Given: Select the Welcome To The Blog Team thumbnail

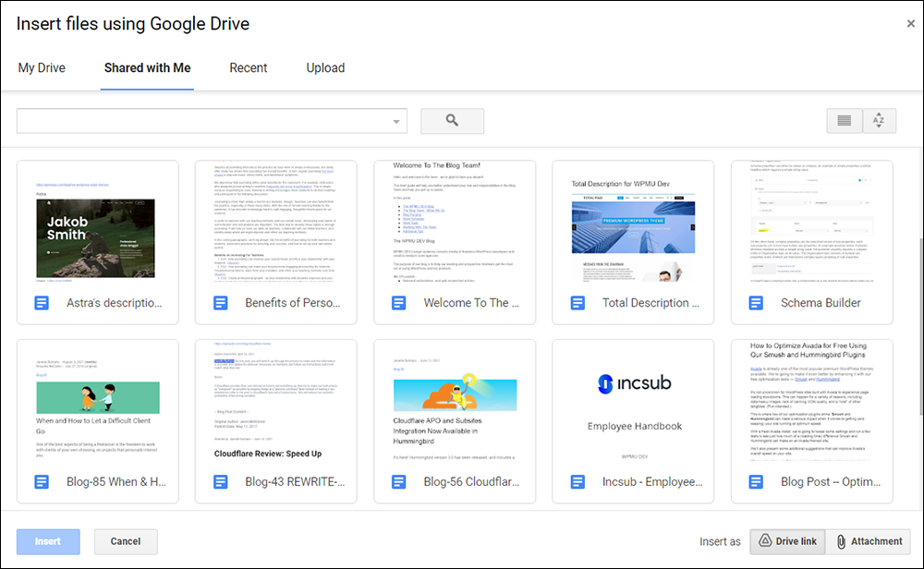Looking at the screenshot, I should [x=455, y=223].
